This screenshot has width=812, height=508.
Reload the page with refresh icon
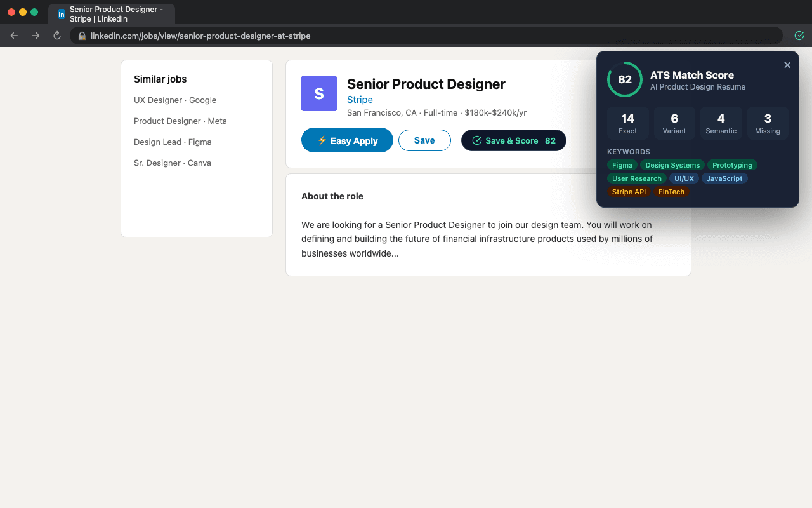tap(57, 36)
